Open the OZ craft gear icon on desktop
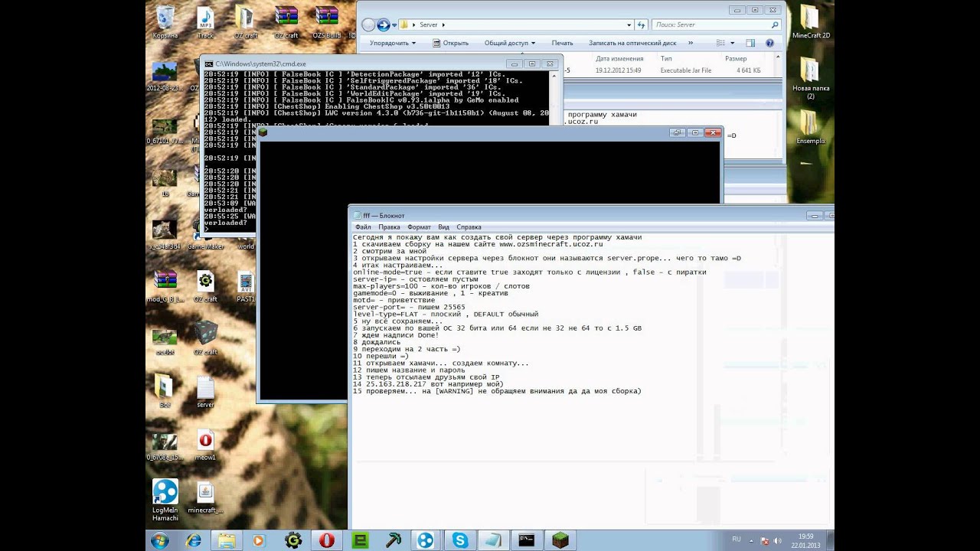980x551 pixels. click(x=205, y=286)
